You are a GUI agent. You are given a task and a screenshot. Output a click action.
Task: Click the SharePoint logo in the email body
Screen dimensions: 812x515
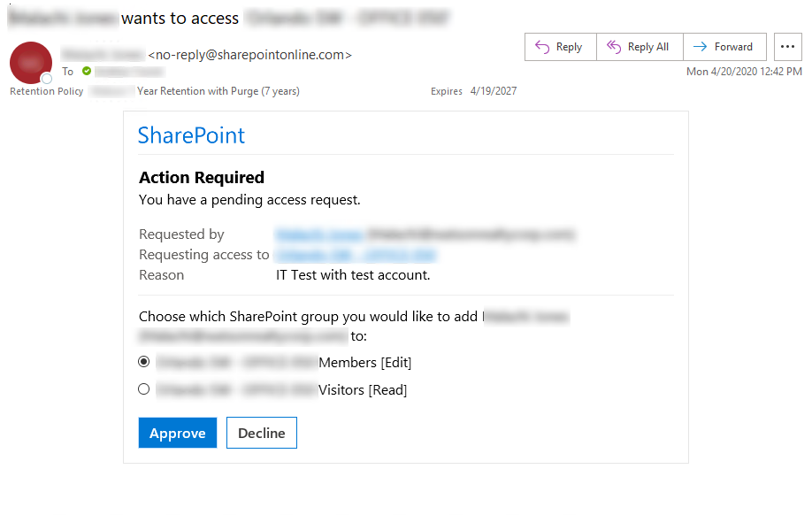[191, 135]
